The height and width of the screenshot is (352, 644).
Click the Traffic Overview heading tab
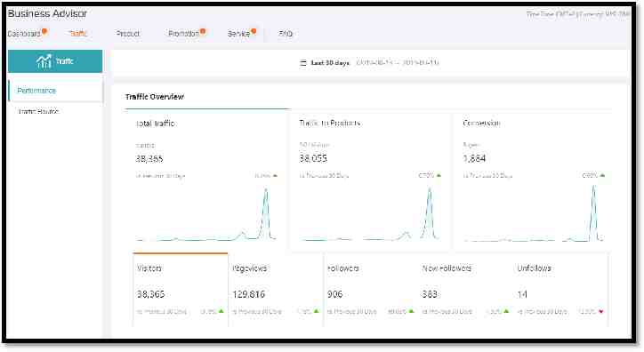[x=155, y=97]
